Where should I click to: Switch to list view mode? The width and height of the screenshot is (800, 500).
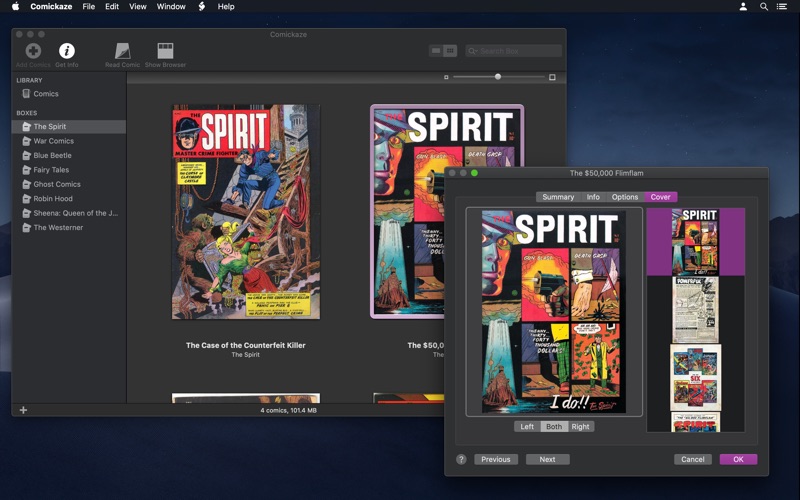pyautogui.click(x=436, y=51)
